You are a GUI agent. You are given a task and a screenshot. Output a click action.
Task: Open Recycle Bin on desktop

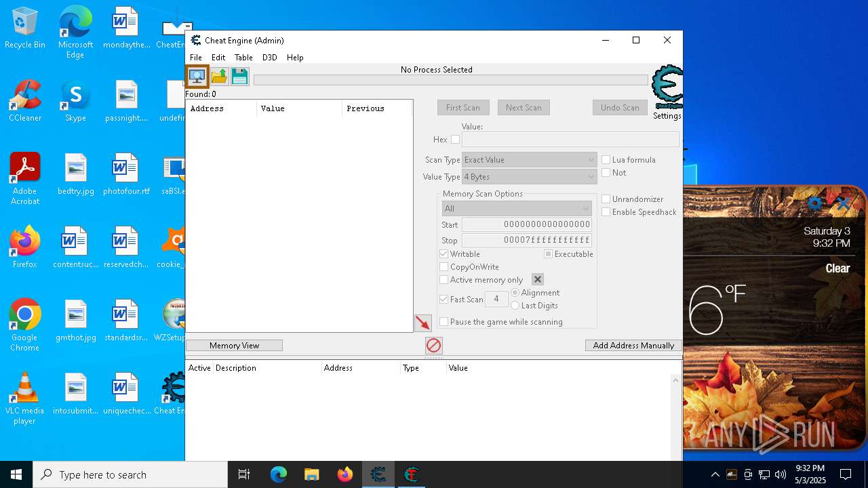coord(25,28)
